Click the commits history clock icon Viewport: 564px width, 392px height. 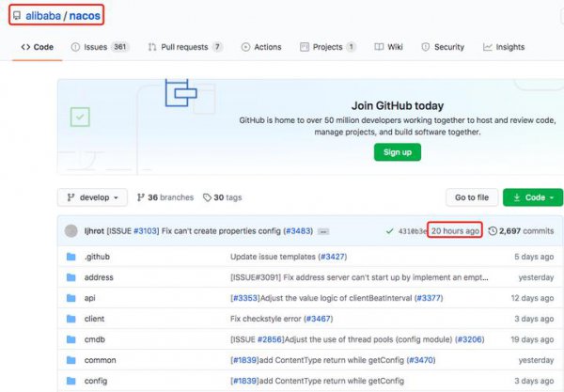[493, 231]
